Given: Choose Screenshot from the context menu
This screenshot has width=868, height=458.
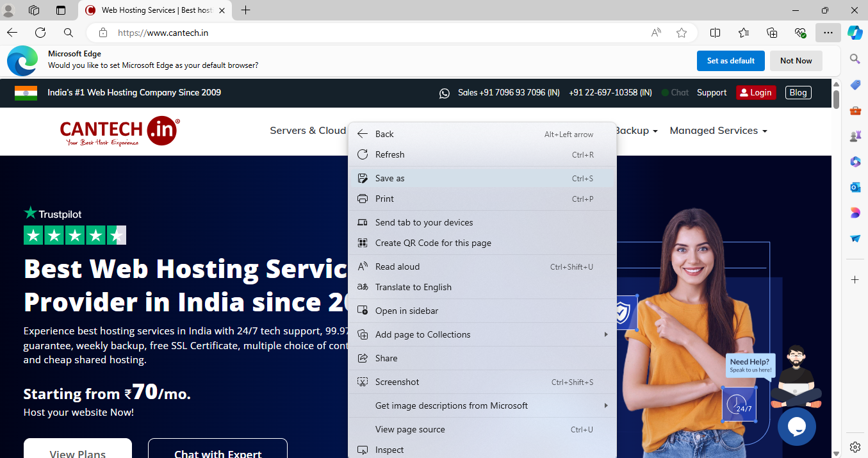Looking at the screenshot, I should pos(482,382).
